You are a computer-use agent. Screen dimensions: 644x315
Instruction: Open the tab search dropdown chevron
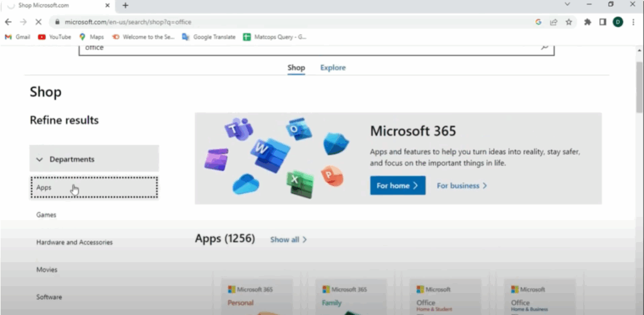point(568,5)
